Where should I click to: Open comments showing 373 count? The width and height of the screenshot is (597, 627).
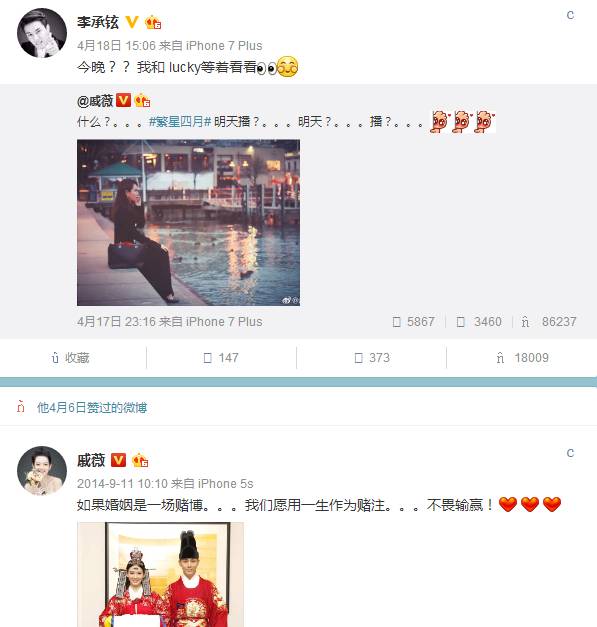click(x=372, y=357)
